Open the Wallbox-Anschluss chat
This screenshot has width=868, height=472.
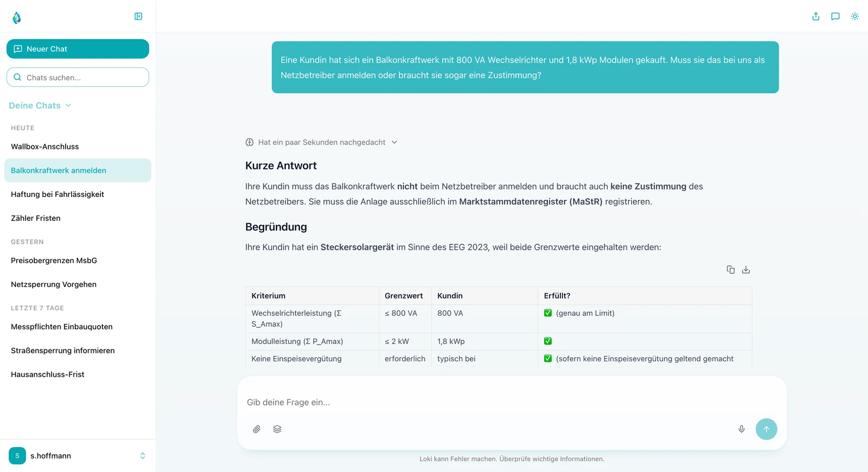(x=78, y=146)
